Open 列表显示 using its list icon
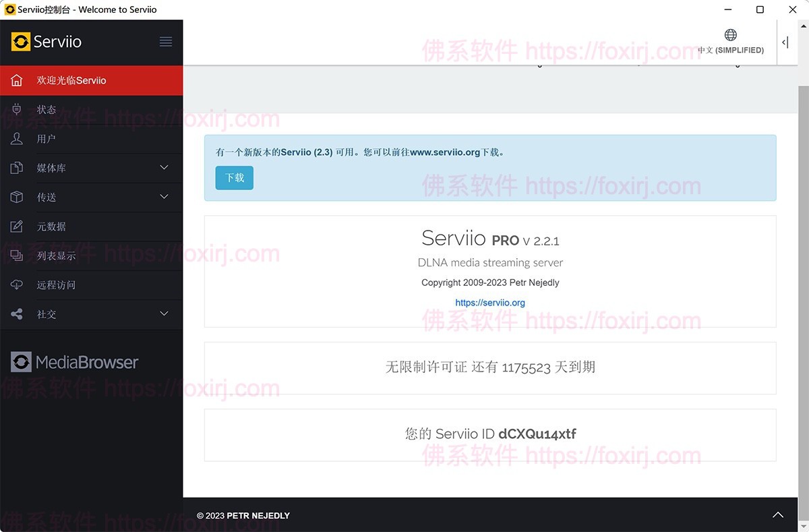 (x=16, y=256)
